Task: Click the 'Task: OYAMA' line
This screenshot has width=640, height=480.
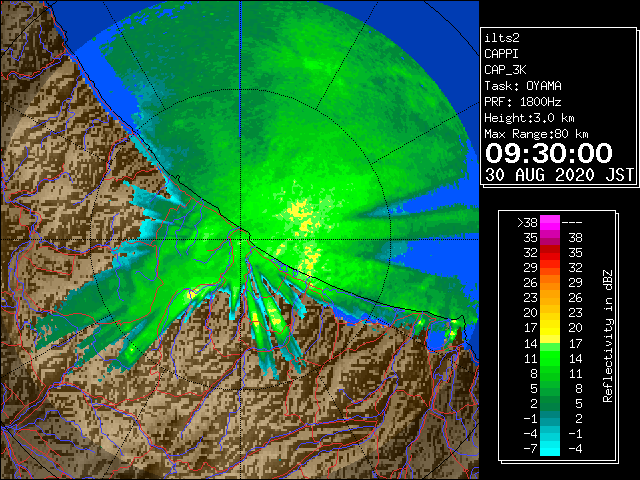Action: pos(523,86)
